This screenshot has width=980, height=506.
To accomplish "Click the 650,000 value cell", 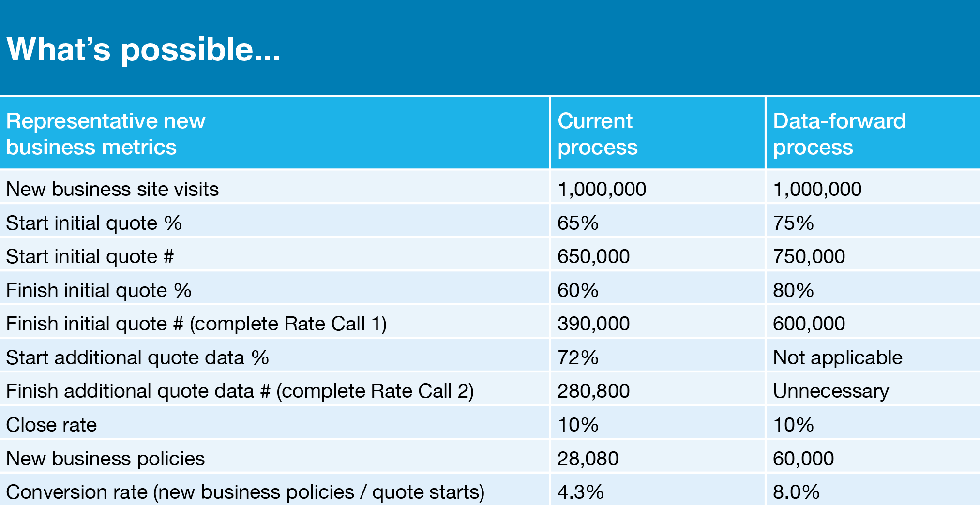I will coord(593,256).
